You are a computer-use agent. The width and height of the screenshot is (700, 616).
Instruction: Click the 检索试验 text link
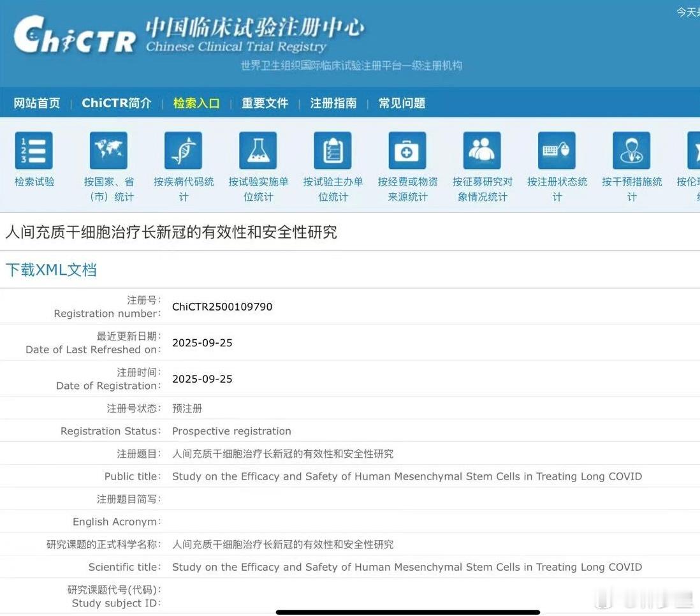(x=34, y=182)
